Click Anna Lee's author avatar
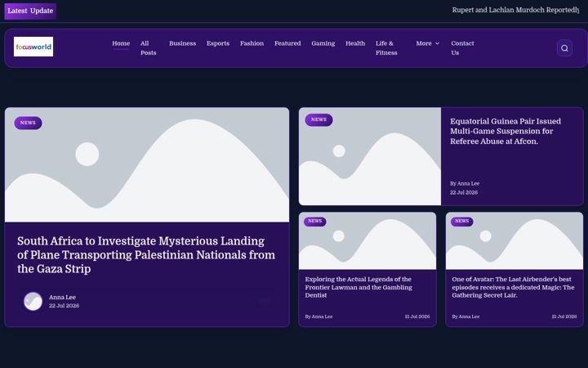This screenshot has width=588, height=368. tap(33, 301)
